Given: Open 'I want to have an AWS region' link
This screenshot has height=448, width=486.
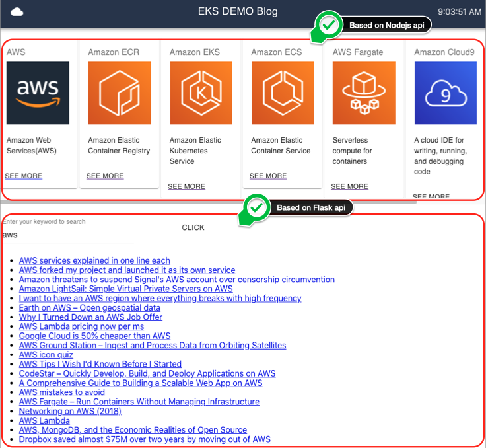Looking at the screenshot, I should [160, 298].
